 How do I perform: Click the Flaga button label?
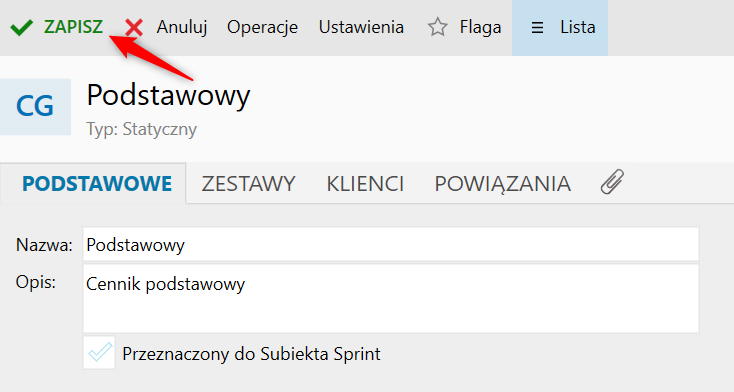tap(480, 27)
